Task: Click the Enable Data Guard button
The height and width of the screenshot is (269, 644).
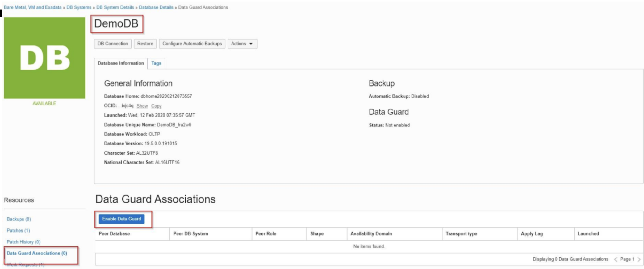Action: [122, 219]
